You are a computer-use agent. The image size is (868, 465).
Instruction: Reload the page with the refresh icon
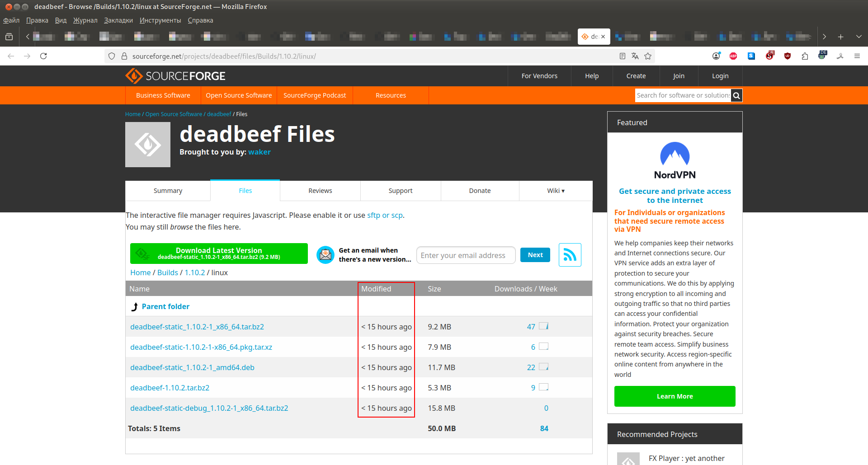click(x=43, y=56)
